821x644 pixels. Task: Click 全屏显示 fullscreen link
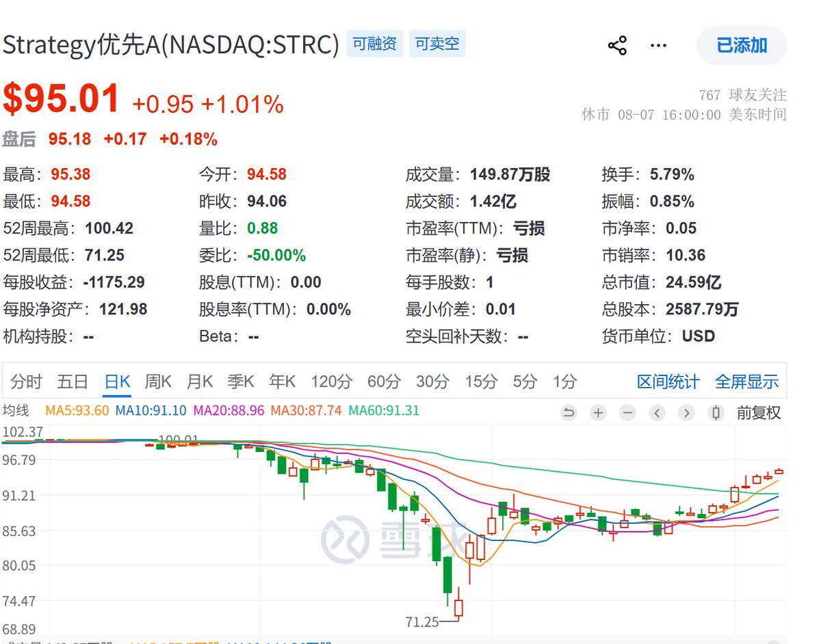pyautogui.click(x=746, y=381)
